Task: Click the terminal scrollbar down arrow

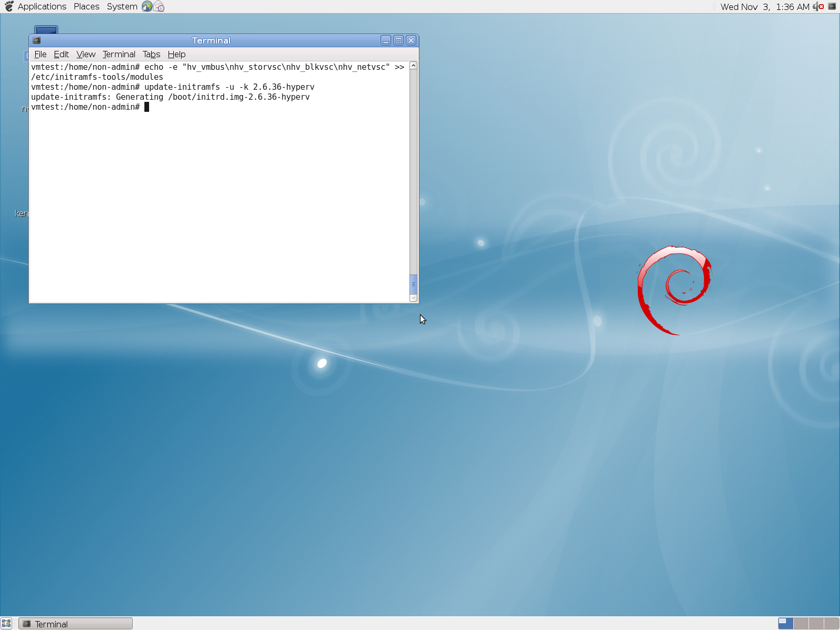Action: pos(413,298)
